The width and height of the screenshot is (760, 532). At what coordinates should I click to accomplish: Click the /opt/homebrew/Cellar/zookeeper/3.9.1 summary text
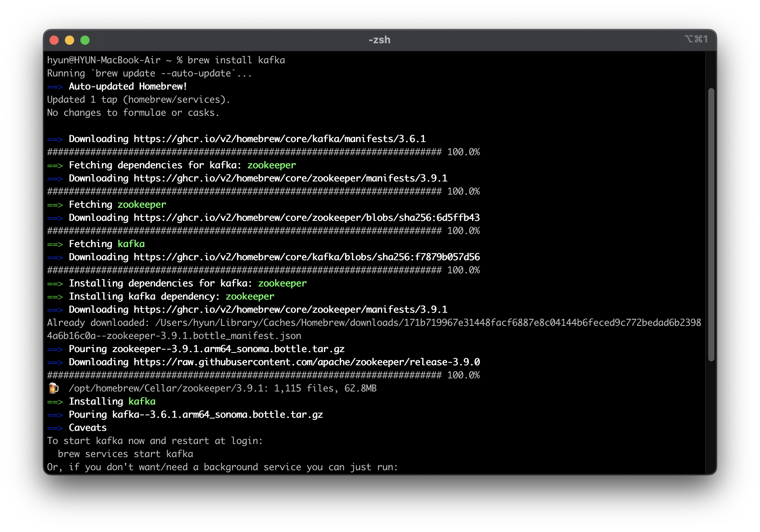coord(222,388)
